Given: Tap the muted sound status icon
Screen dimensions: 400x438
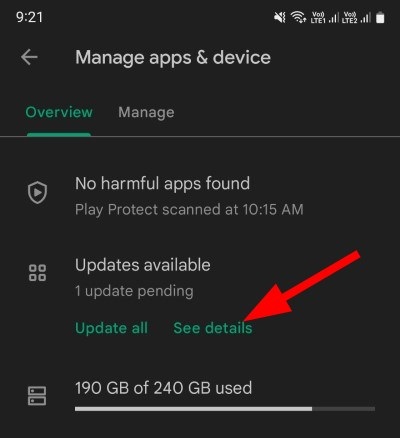Looking at the screenshot, I should (x=280, y=17).
